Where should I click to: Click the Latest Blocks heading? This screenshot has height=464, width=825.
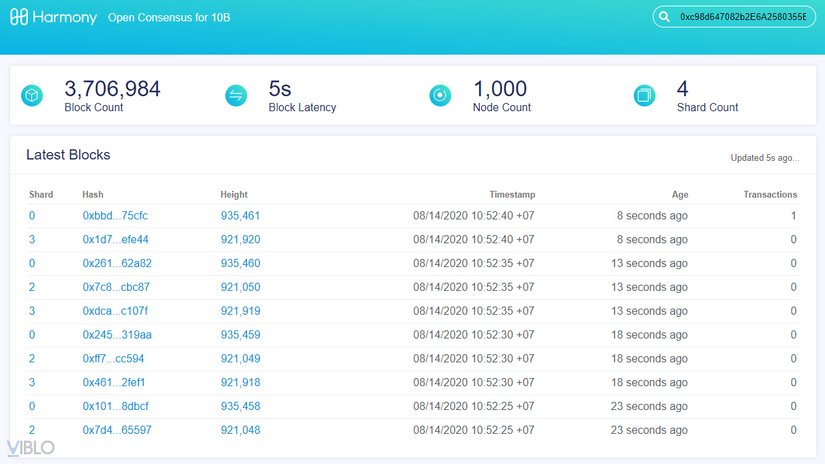click(x=68, y=155)
